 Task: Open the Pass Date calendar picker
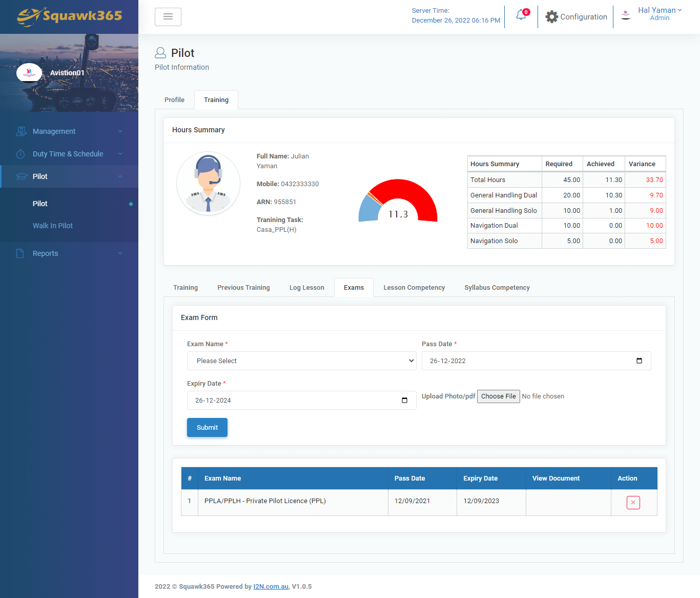pyautogui.click(x=639, y=361)
